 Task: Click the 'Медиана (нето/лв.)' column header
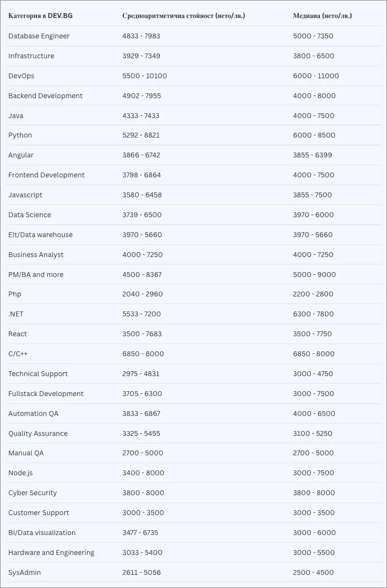pyautogui.click(x=322, y=16)
